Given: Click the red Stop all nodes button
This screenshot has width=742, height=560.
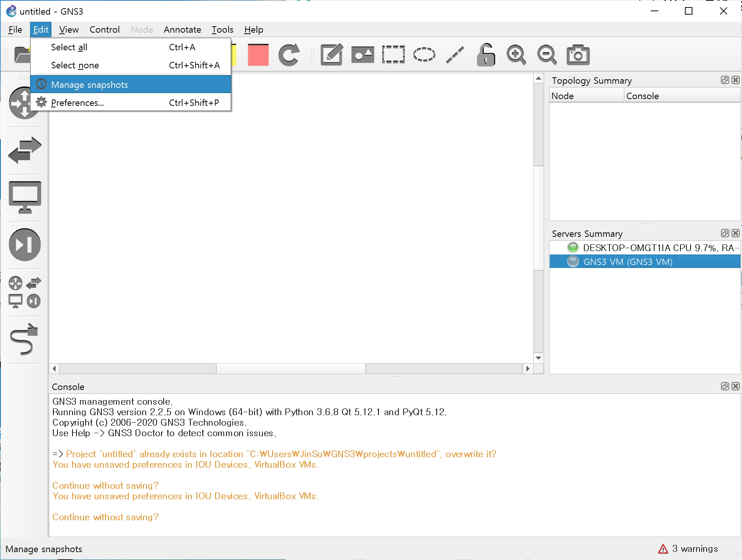Looking at the screenshot, I should [258, 55].
